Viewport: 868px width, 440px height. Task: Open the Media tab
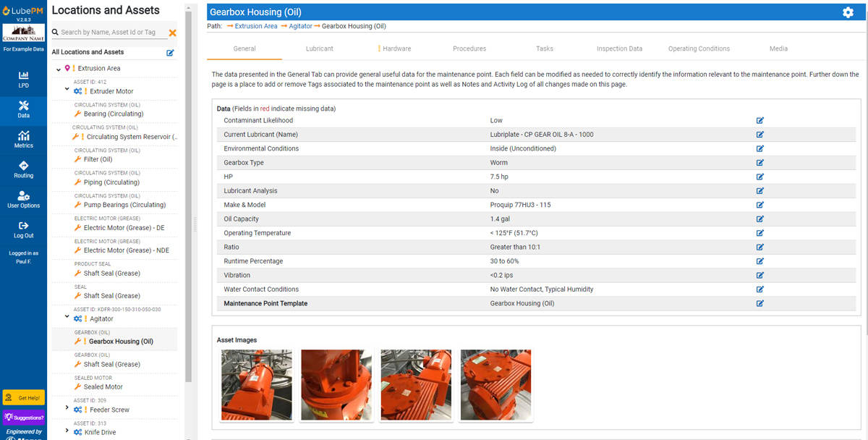[778, 48]
